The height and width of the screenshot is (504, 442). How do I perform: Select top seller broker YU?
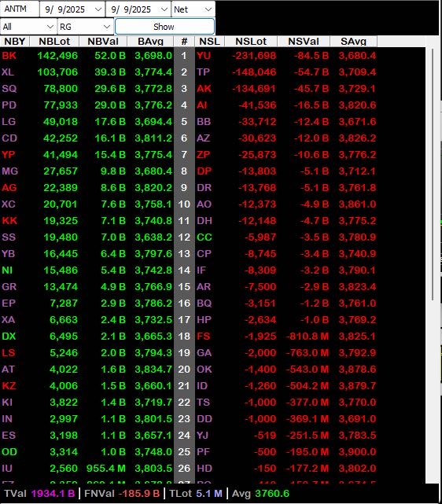point(204,56)
